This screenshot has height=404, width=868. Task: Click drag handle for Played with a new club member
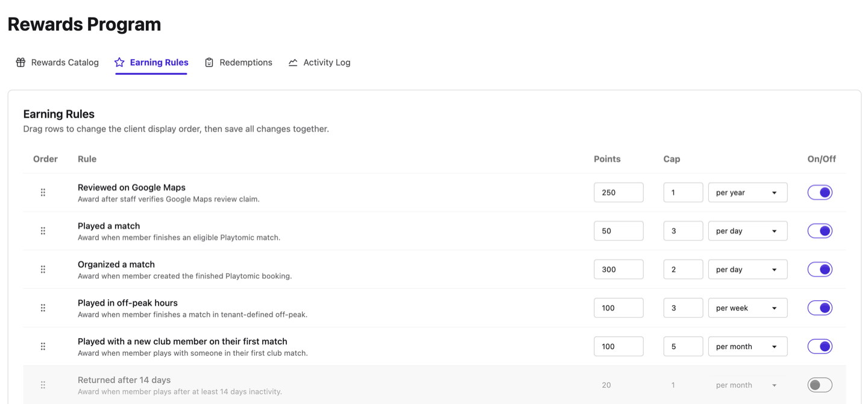click(x=43, y=347)
